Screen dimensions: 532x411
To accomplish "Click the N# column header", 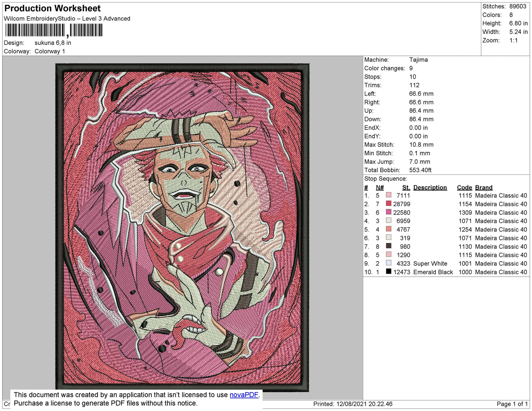I will tap(380, 187).
